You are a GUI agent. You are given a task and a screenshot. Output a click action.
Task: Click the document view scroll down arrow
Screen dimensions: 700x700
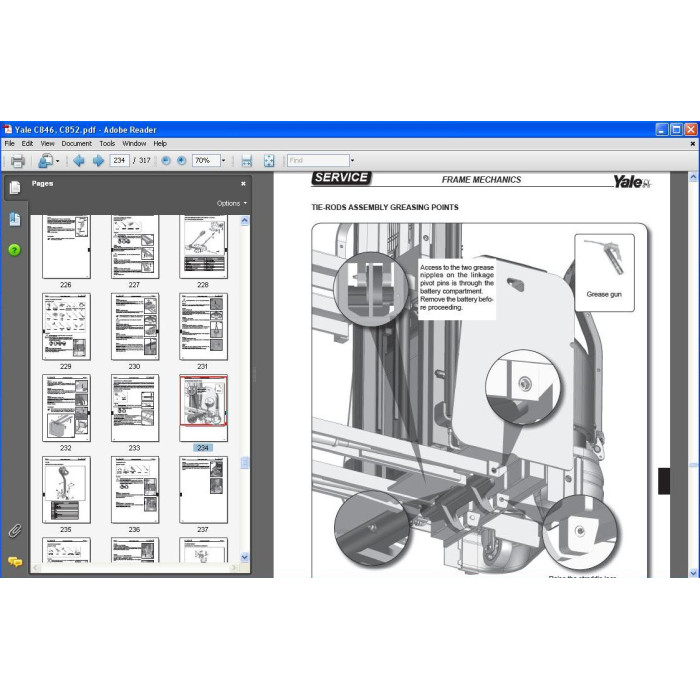click(x=693, y=573)
